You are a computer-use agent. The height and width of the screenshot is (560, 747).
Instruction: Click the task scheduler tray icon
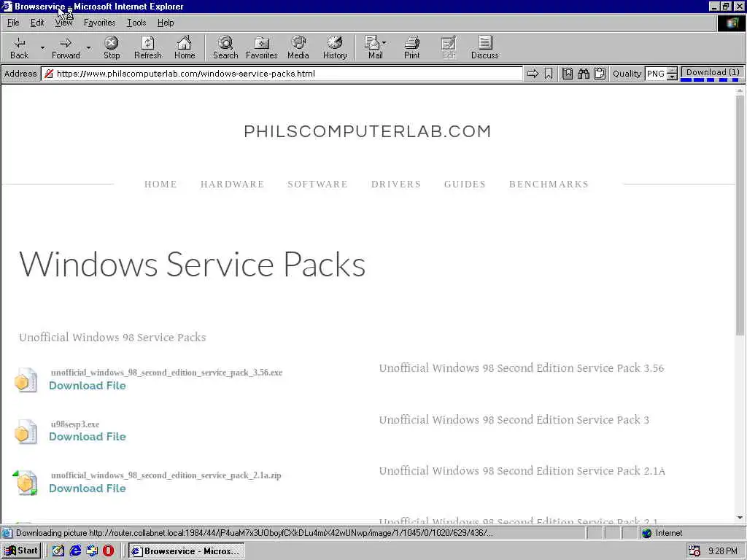pos(694,551)
